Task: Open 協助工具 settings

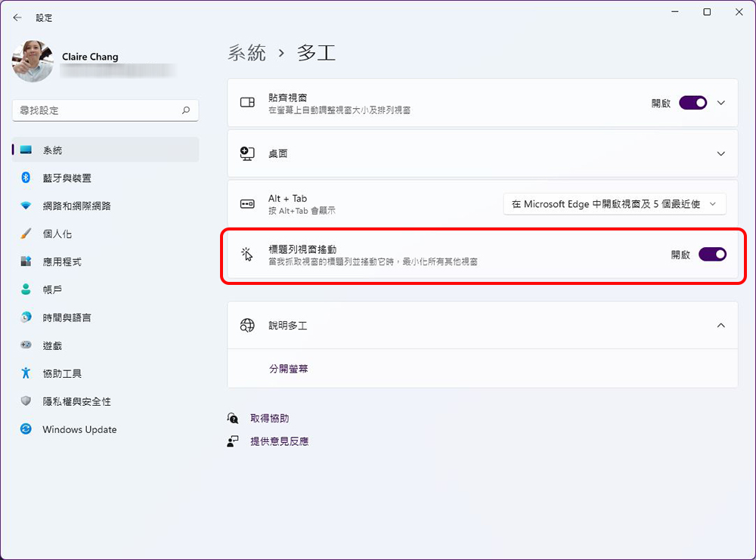Action: [106, 373]
